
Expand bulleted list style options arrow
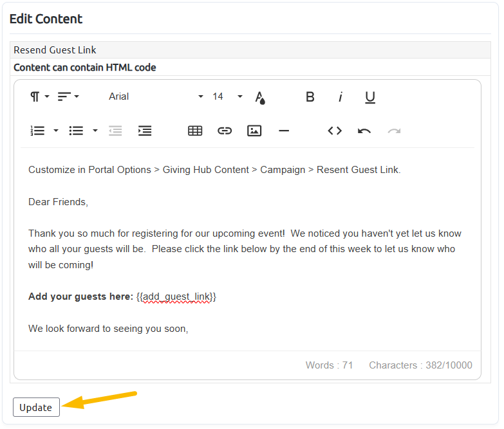point(95,131)
